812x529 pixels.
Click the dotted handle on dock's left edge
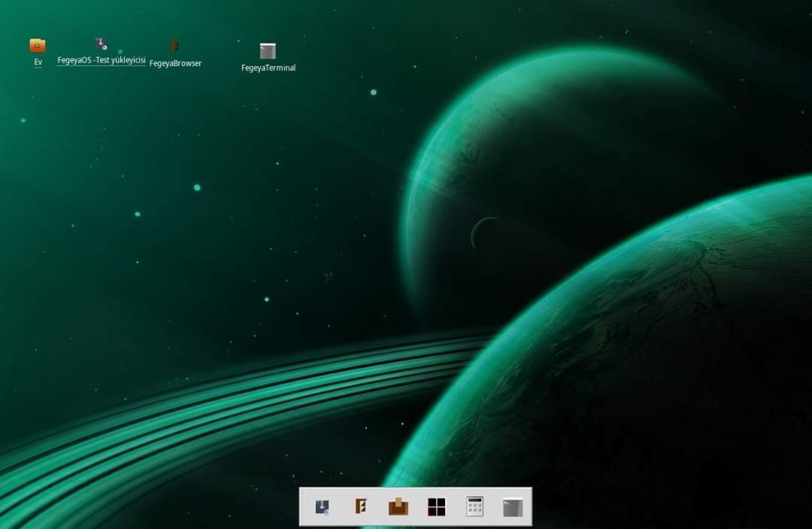click(302, 506)
